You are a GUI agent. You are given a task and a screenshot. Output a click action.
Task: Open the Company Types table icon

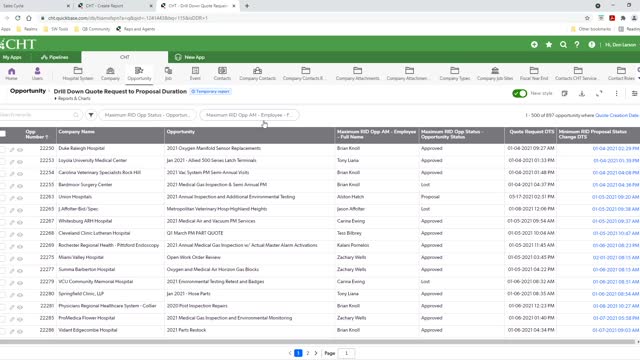[x=455, y=73]
